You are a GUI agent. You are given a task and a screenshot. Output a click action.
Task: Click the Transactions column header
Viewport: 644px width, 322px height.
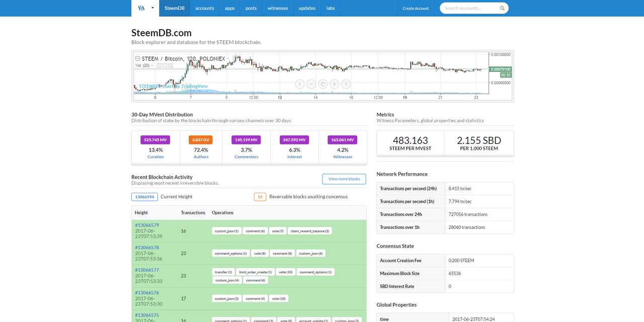click(x=193, y=213)
